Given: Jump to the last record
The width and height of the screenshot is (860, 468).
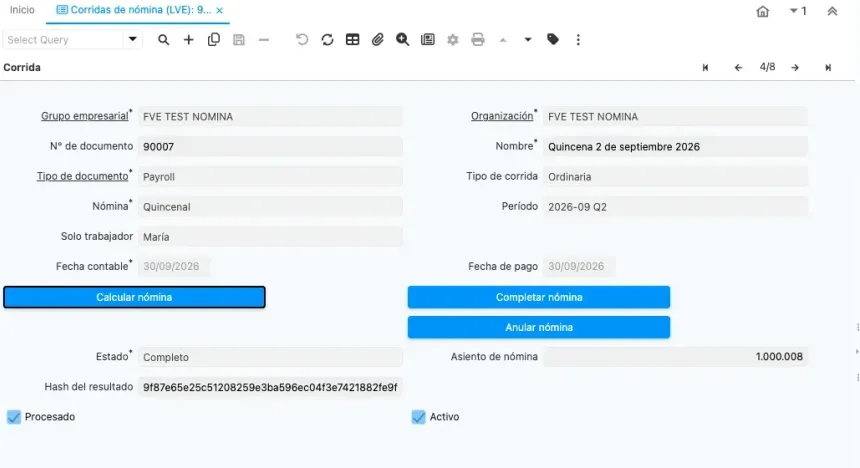Looking at the screenshot, I should 828,67.
